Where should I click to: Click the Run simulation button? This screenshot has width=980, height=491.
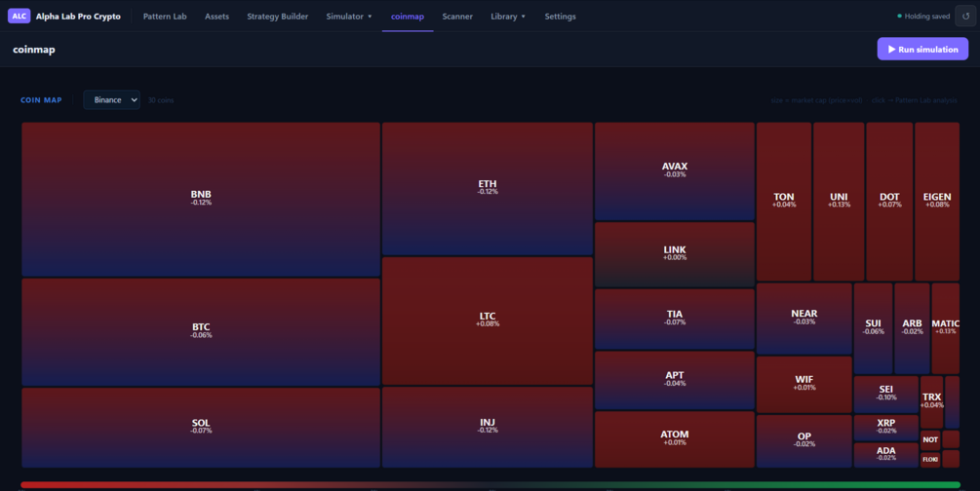[x=922, y=50]
